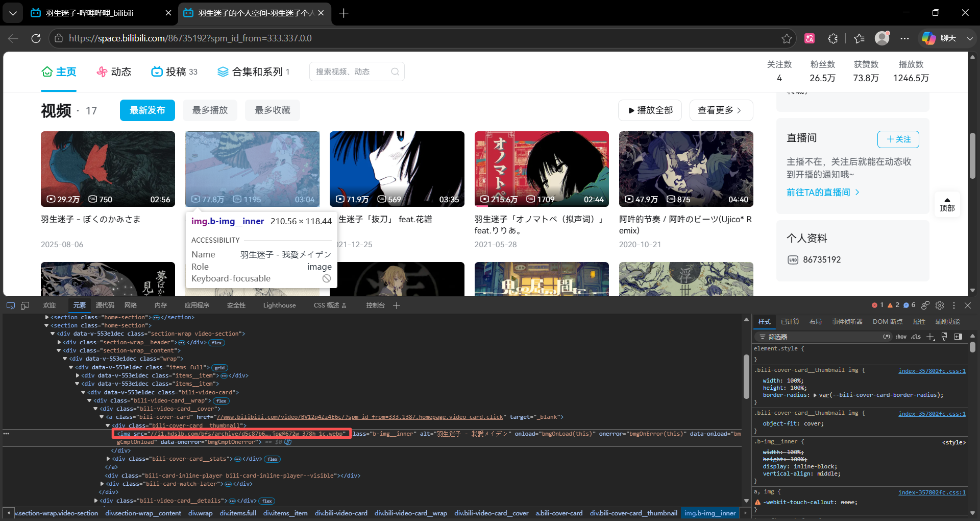Bookmark this page with the star icon
The width and height of the screenshot is (980, 521).
pyautogui.click(x=787, y=38)
